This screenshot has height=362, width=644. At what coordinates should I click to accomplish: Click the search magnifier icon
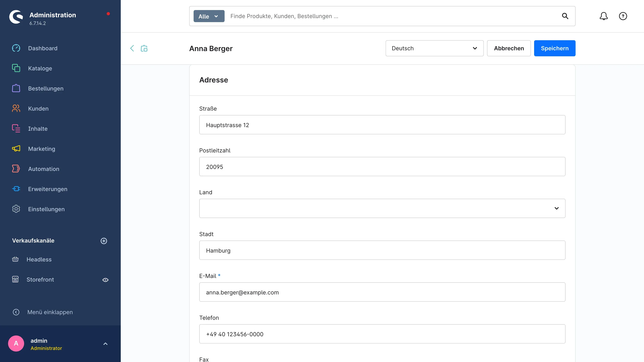565,16
